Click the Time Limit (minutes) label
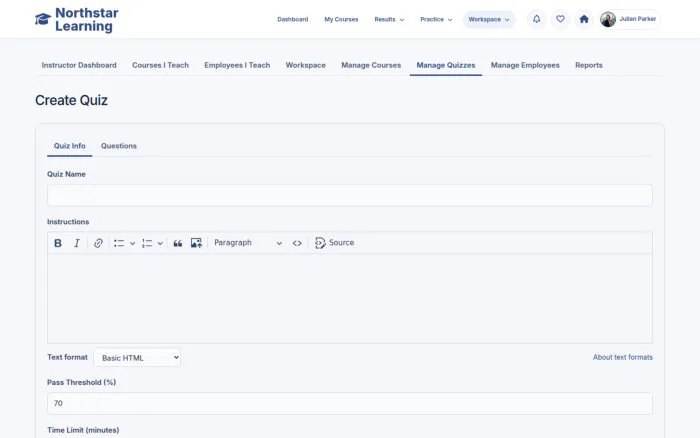This screenshot has width=700, height=438. tap(83, 430)
